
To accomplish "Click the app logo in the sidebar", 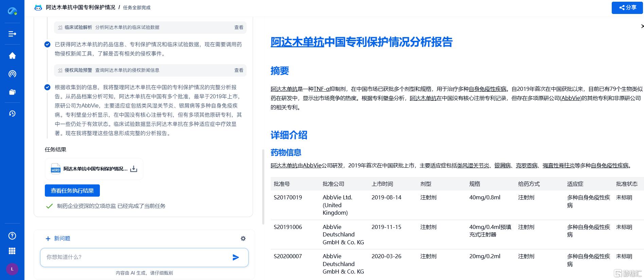I will click(12, 11).
